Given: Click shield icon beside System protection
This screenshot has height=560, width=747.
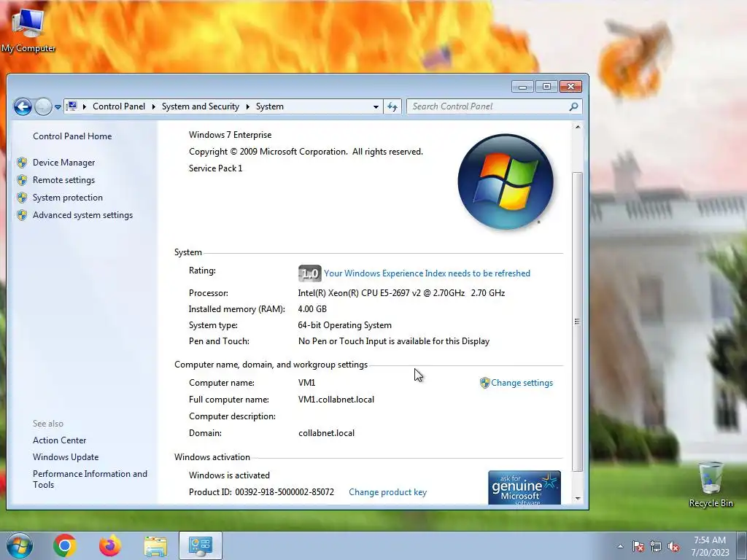Looking at the screenshot, I should [22, 198].
